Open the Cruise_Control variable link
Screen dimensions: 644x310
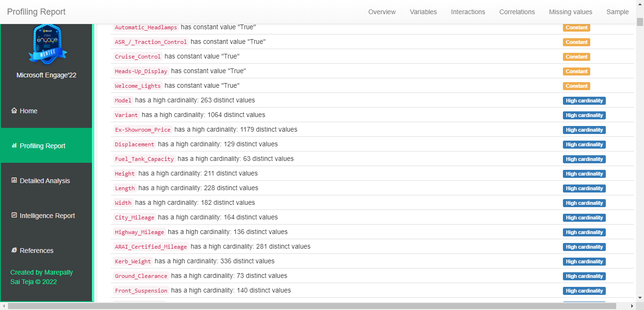[137, 56]
